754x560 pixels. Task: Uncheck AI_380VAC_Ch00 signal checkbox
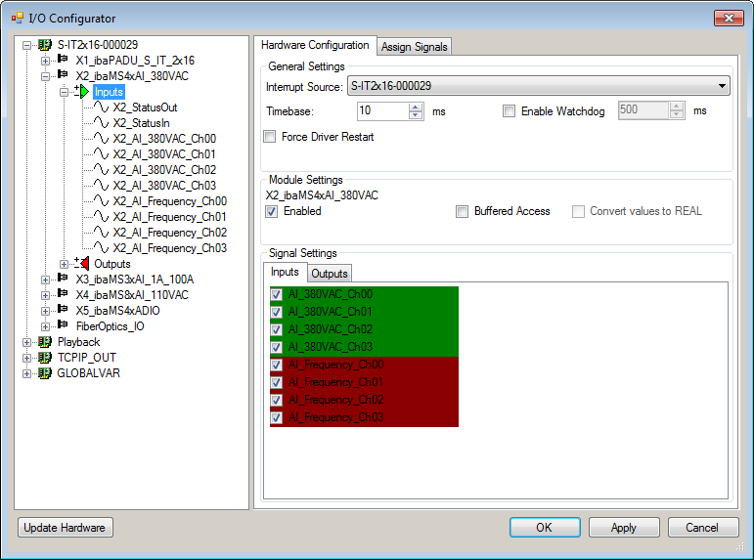coord(276,294)
